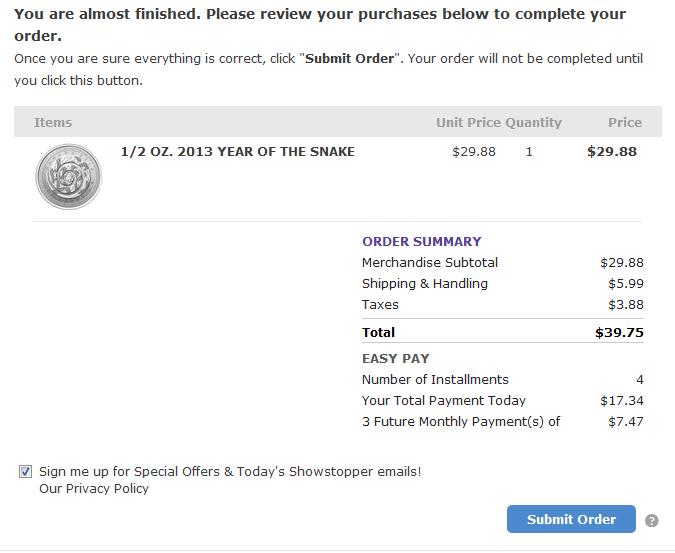Select the 1/2 OZ. 2013 Year of the Snake title
Viewport: 675px width, 553px height.
coord(238,151)
